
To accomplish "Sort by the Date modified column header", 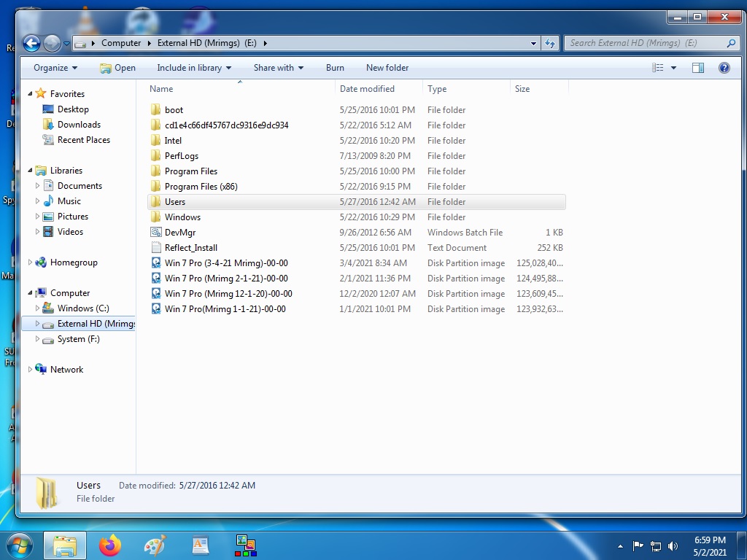I will tap(379, 88).
